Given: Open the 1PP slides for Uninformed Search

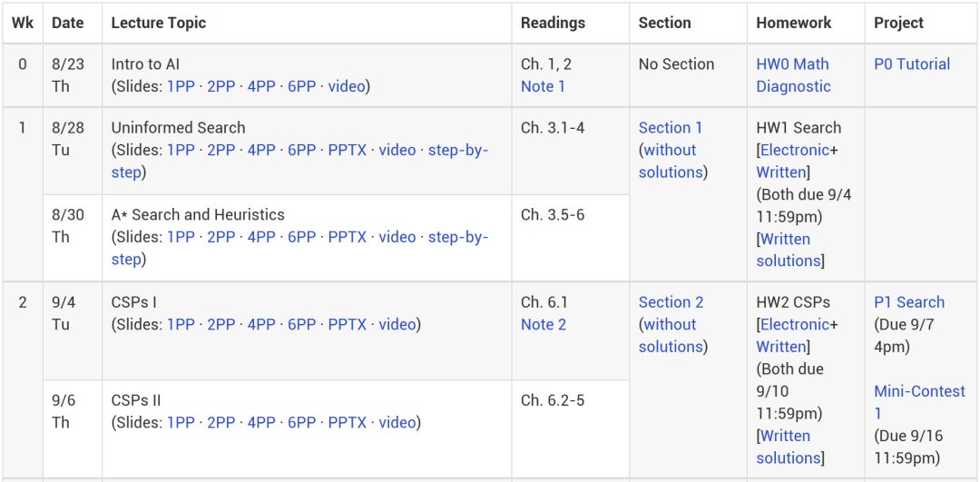Looking at the screenshot, I should pos(181,150).
